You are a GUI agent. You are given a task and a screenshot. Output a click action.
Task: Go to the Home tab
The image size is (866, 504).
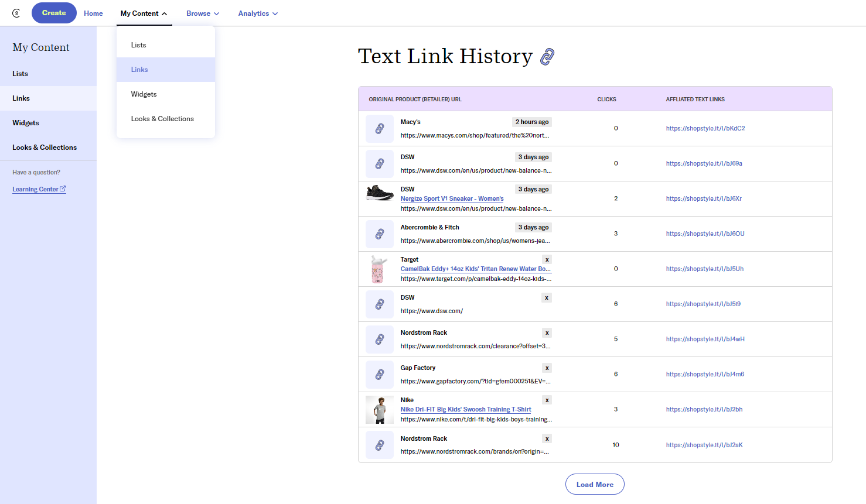pyautogui.click(x=93, y=13)
